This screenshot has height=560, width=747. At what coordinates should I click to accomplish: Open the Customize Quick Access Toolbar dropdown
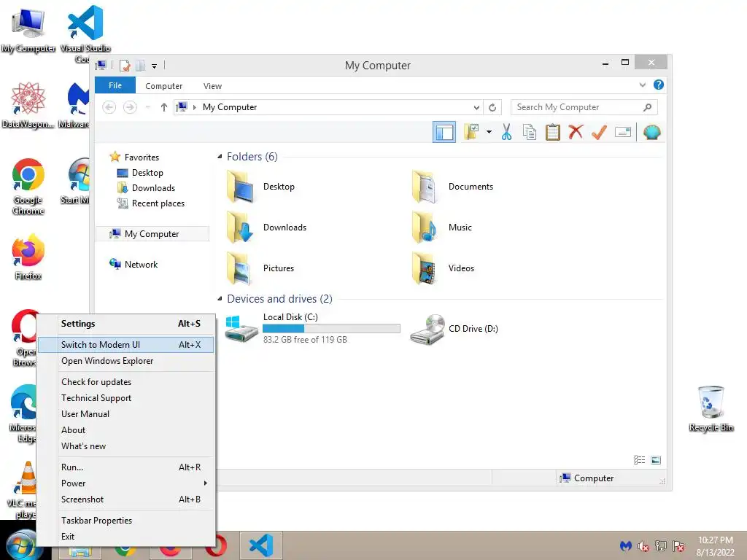[154, 66]
